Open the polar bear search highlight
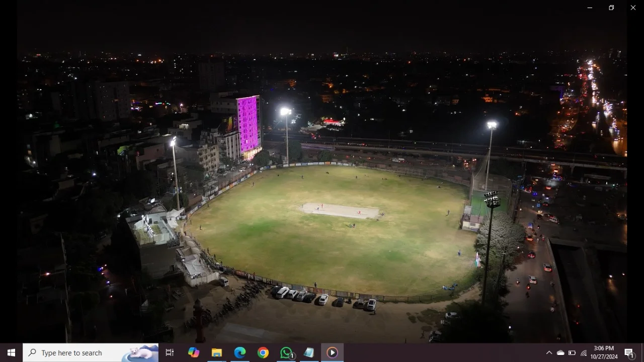 pos(140,352)
